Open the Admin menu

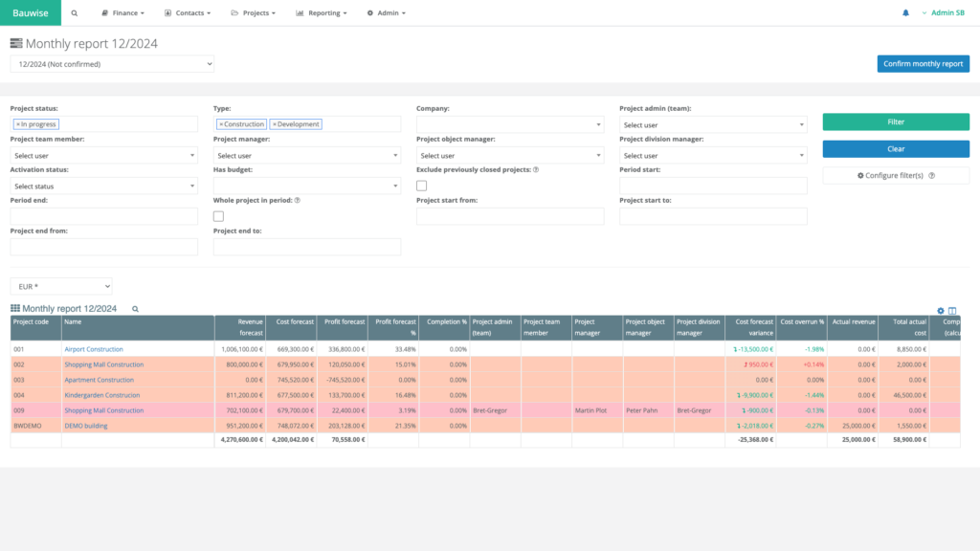pos(387,13)
